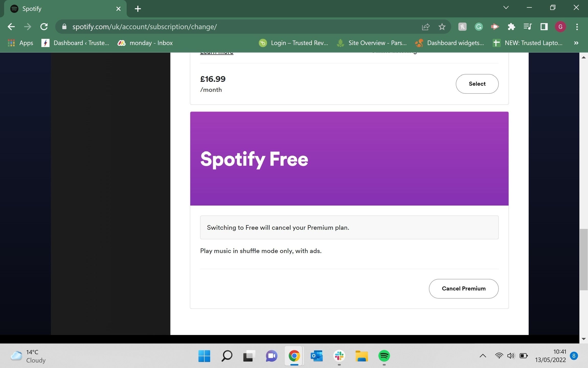Click the scrollbar down arrow
The width and height of the screenshot is (588, 368).
tap(583, 339)
